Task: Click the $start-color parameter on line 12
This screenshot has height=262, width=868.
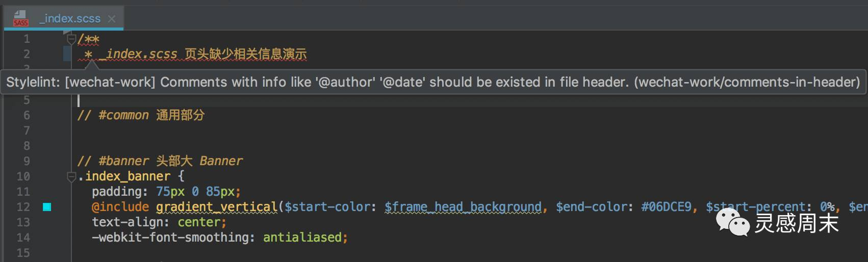Action: pyautogui.click(x=327, y=207)
